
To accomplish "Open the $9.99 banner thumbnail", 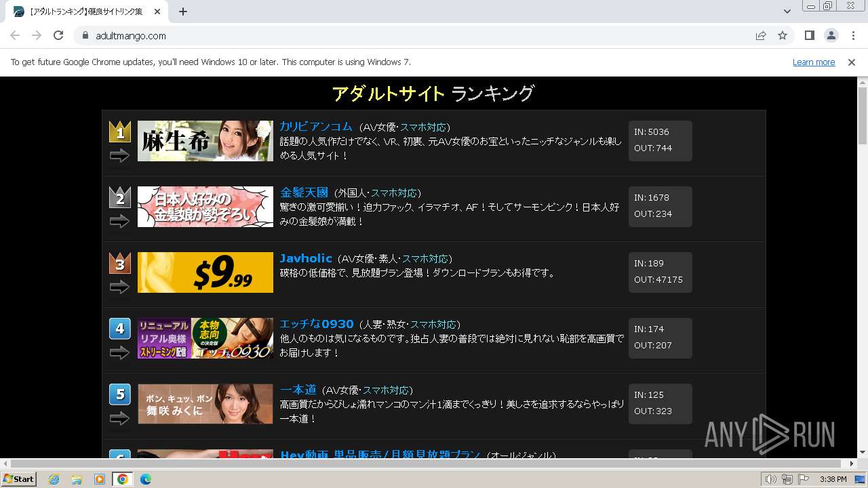I will [x=205, y=272].
